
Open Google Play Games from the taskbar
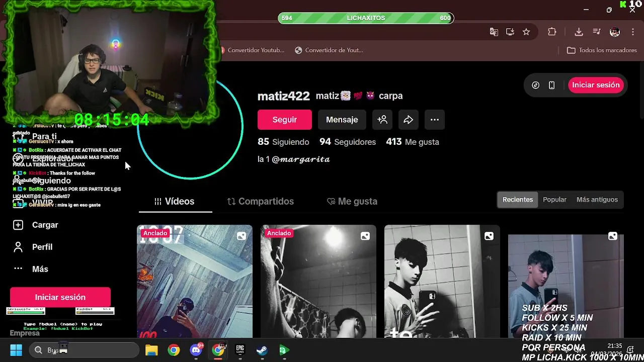pos(284,350)
